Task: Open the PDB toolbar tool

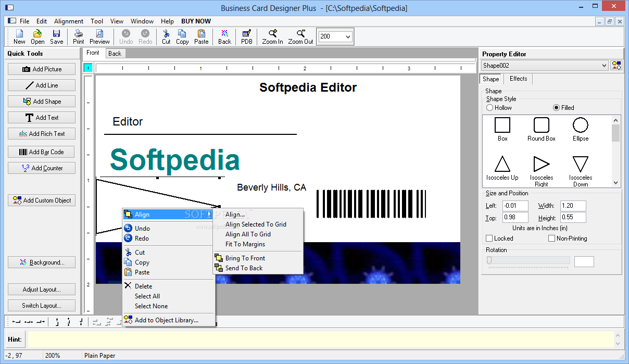Action: [247, 37]
